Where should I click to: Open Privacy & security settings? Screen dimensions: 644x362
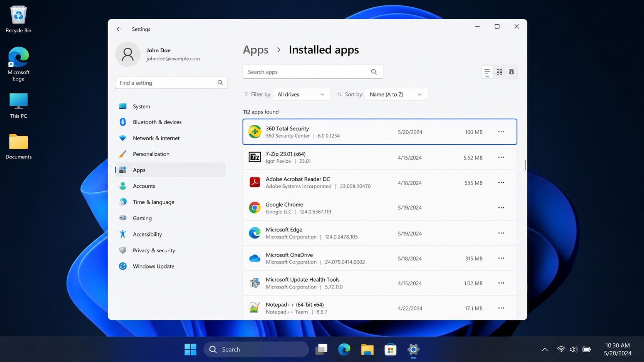point(170,250)
